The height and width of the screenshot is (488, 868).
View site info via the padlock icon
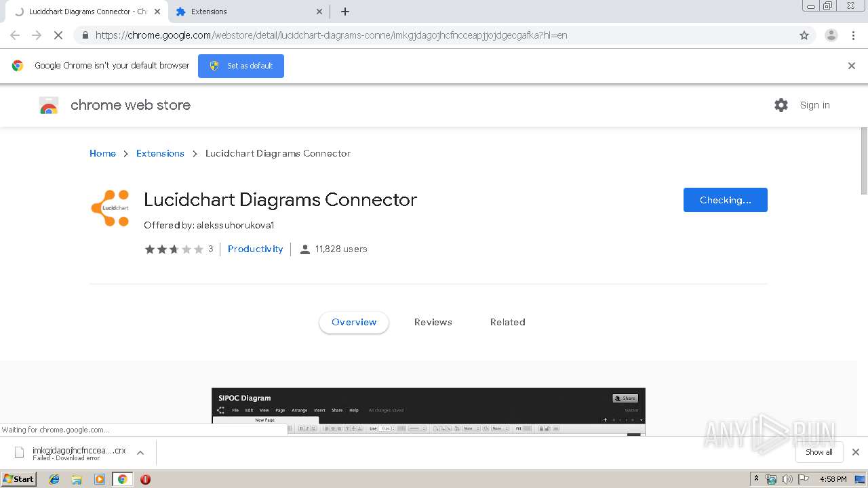[x=85, y=35]
